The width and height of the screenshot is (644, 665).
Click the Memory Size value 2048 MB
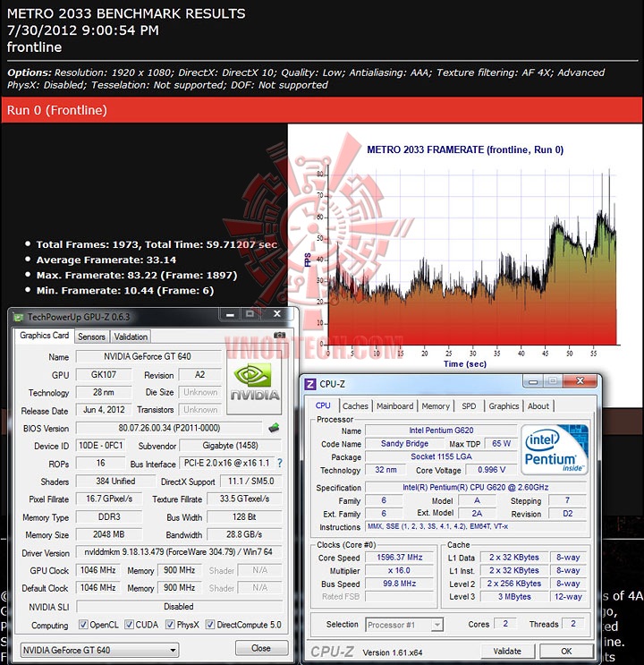109,534
